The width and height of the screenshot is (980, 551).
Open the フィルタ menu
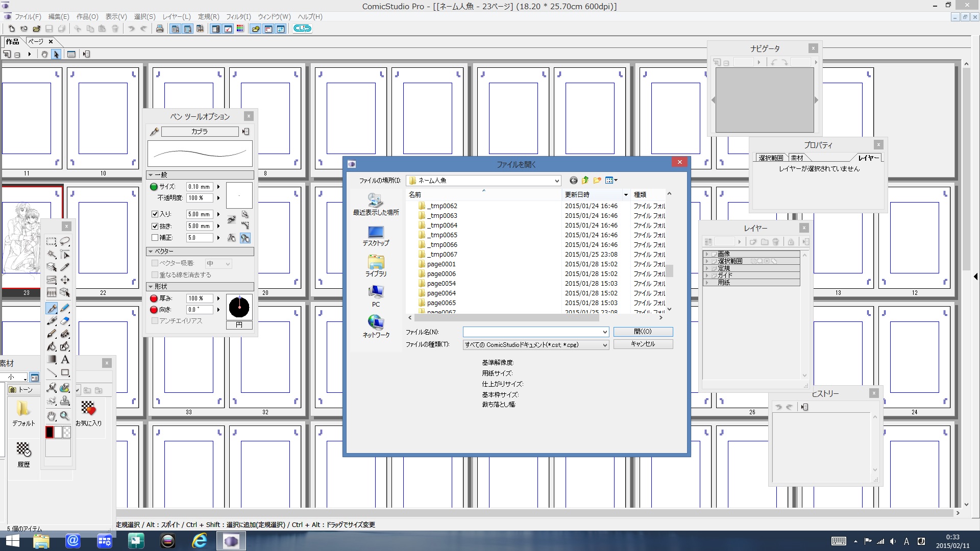[x=238, y=16]
